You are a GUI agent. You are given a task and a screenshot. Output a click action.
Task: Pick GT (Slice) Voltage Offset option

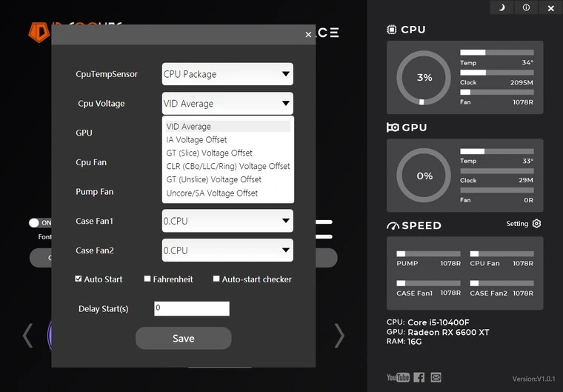pos(209,153)
